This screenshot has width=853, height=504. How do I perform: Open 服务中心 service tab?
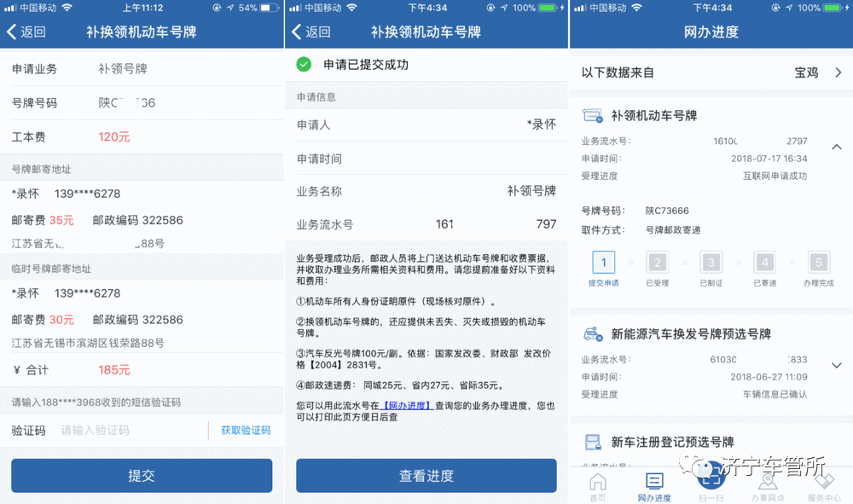pos(824,487)
